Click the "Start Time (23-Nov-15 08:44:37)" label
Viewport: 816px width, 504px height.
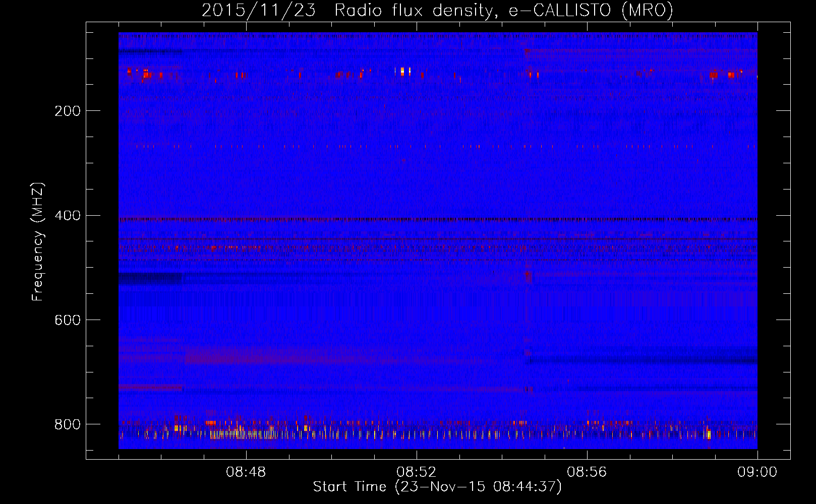pos(437,487)
